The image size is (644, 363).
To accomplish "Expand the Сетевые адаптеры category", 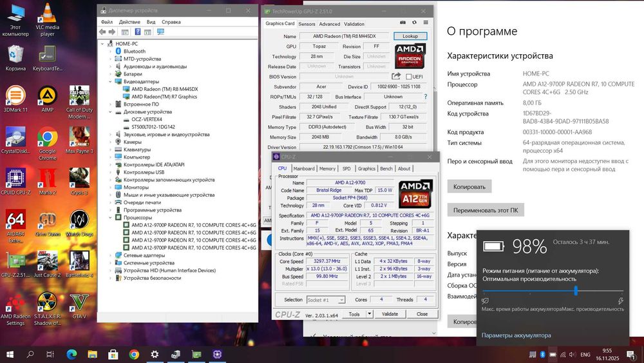I will pyautogui.click(x=111, y=255).
